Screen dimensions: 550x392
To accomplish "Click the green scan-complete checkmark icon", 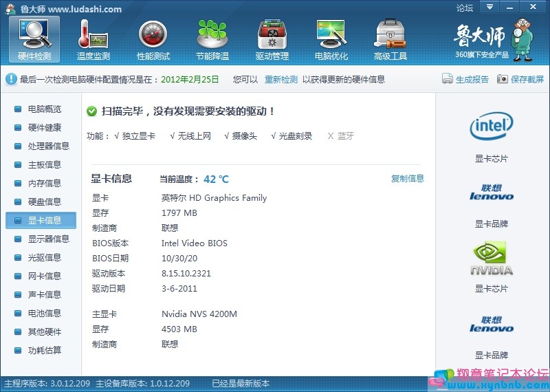I will pos(91,111).
